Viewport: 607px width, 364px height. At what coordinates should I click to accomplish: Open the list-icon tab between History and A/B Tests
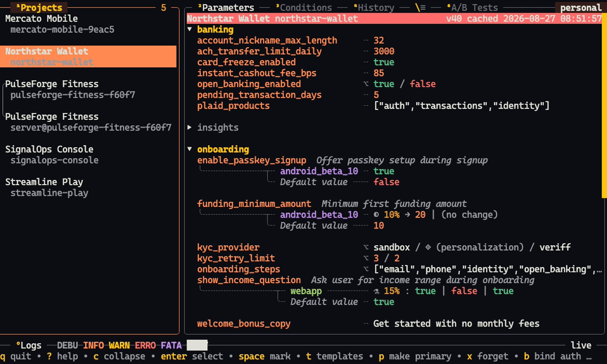coord(420,8)
